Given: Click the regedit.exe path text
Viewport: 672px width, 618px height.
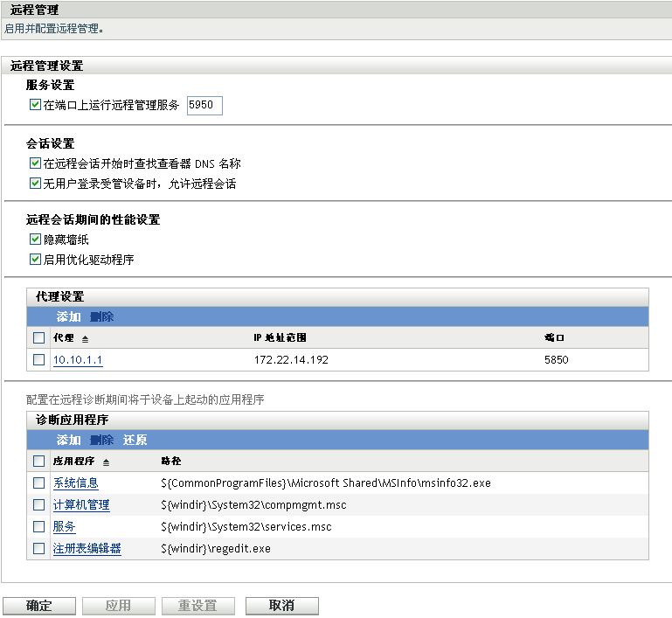Looking at the screenshot, I should (216, 549).
